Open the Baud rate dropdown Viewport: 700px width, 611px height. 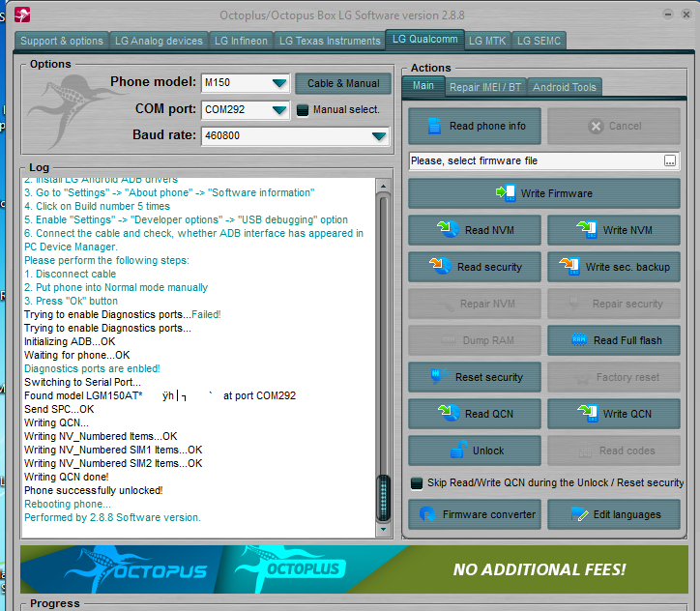point(379,136)
